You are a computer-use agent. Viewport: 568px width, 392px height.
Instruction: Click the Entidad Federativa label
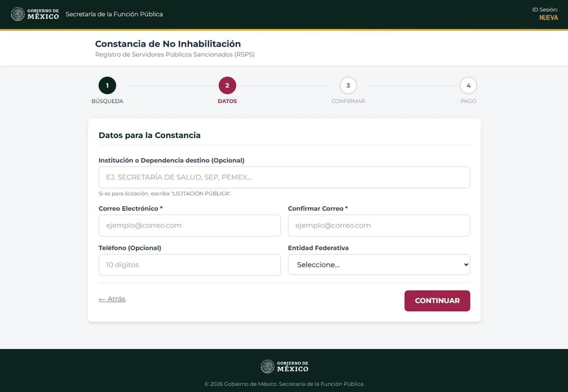coord(318,248)
